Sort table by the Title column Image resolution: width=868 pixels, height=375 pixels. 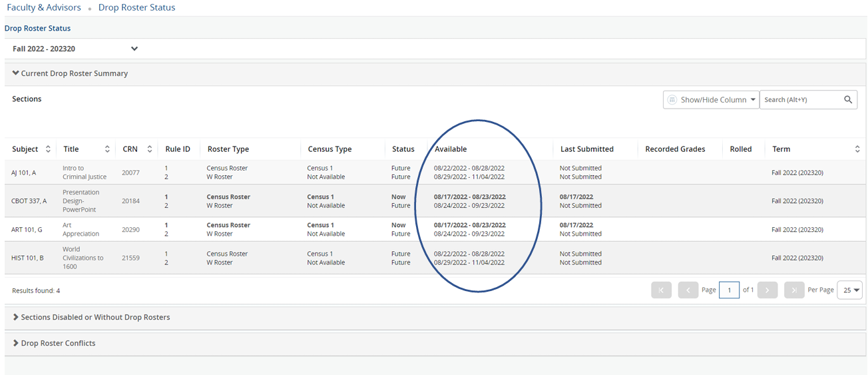pos(107,149)
